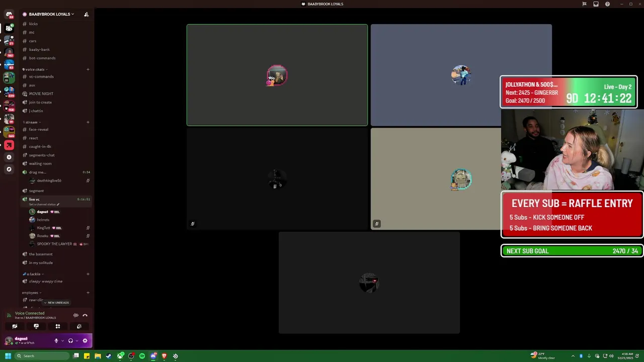Toggle microphone mute in user panel

(56, 340)
